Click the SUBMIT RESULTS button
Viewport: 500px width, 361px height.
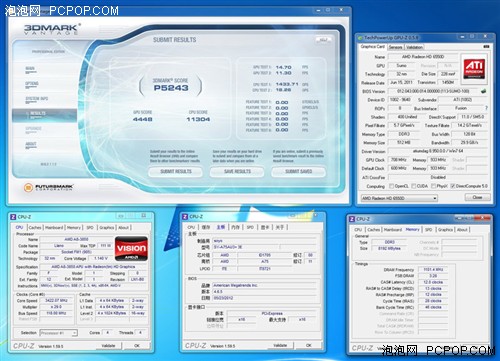click(176, 171)
